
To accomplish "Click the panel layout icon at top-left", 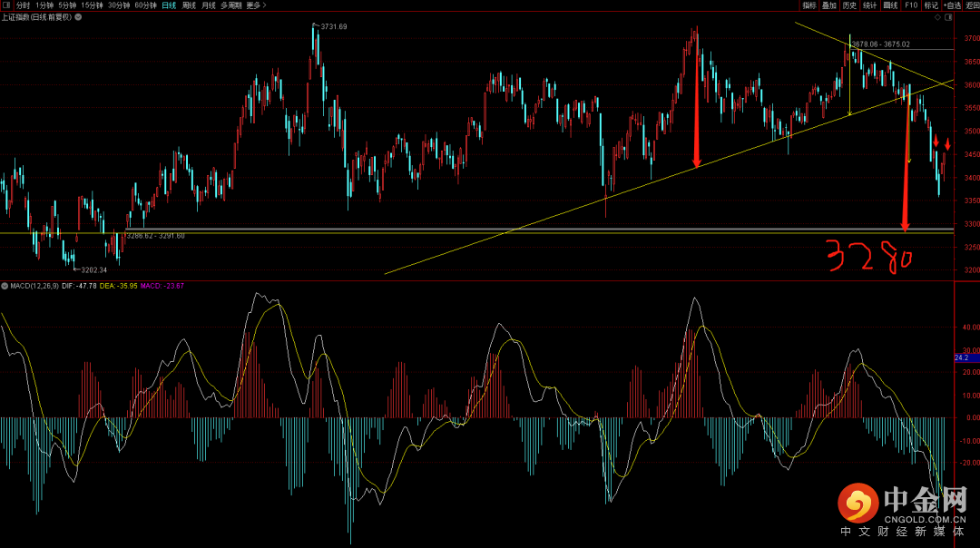I will 6,5.
